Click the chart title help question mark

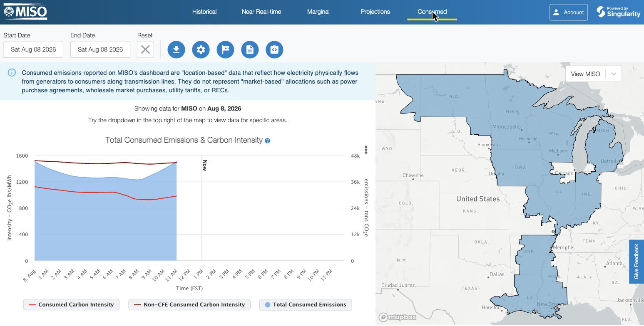click(267, 141)
